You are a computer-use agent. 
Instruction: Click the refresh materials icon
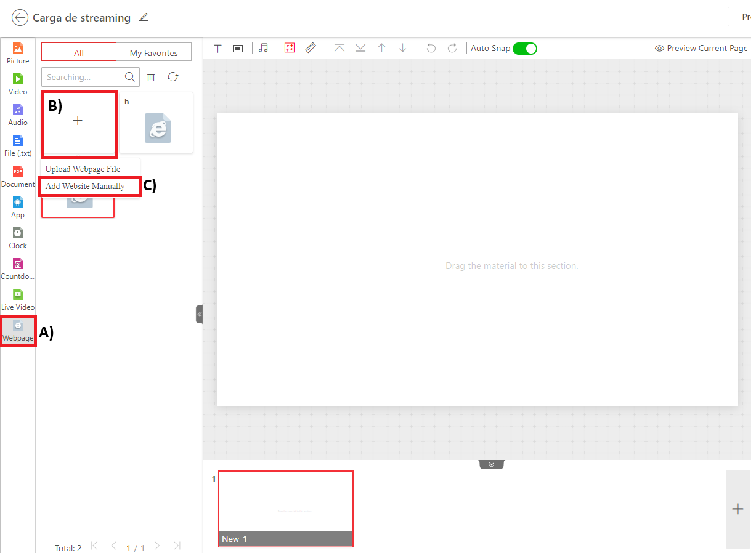[x=173, y=77]
